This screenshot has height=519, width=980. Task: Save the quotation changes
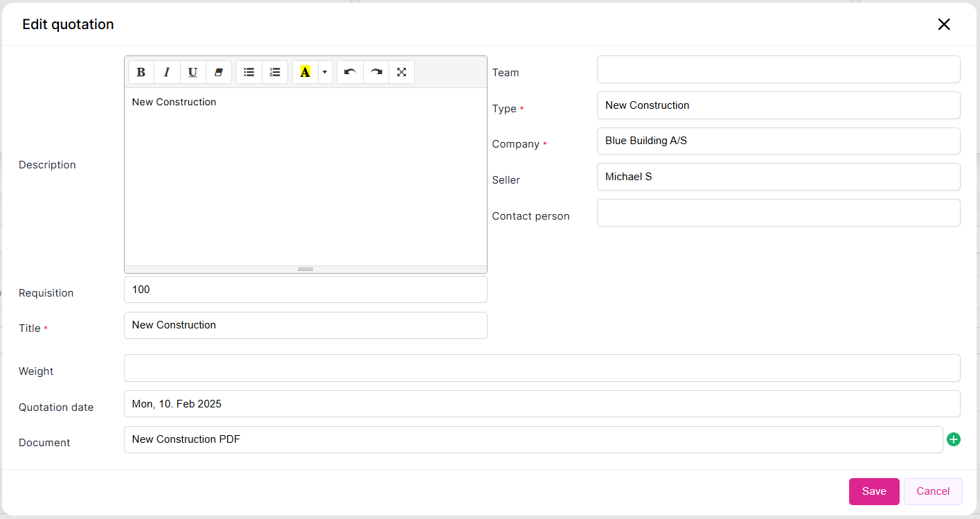(873, 491)
